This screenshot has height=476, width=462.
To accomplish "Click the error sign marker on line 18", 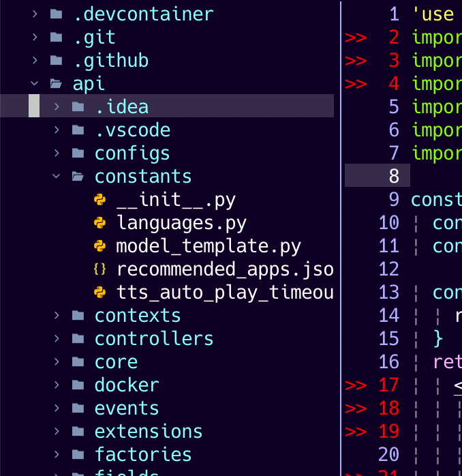I will (356, 408).
